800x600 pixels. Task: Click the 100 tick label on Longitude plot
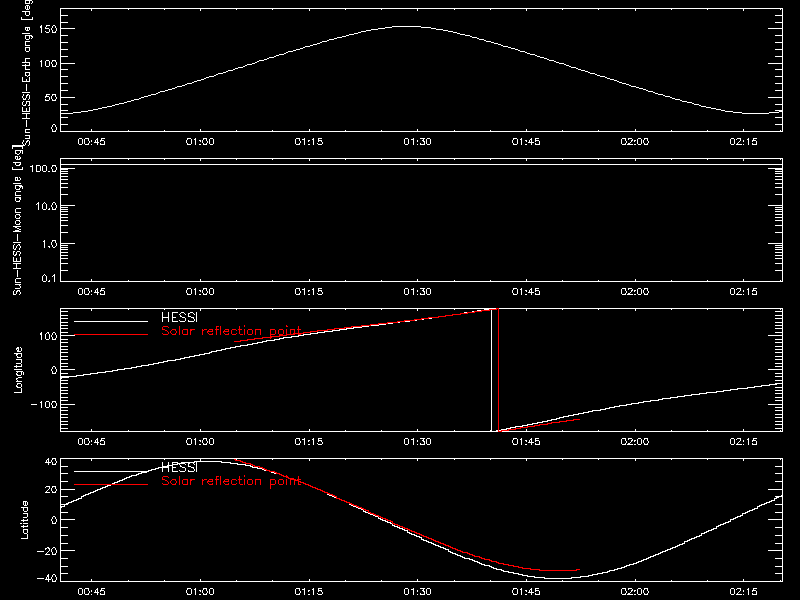pyautogui.click(x=47, y=336)
